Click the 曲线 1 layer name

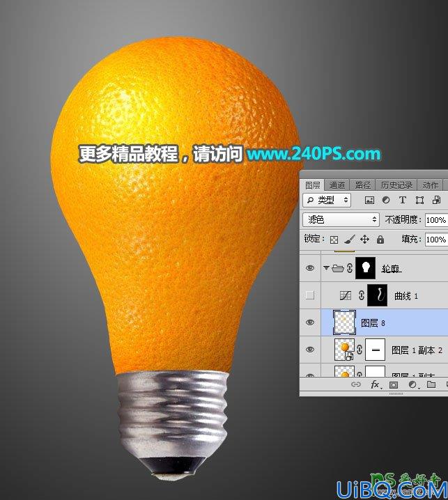coord(406,296)
